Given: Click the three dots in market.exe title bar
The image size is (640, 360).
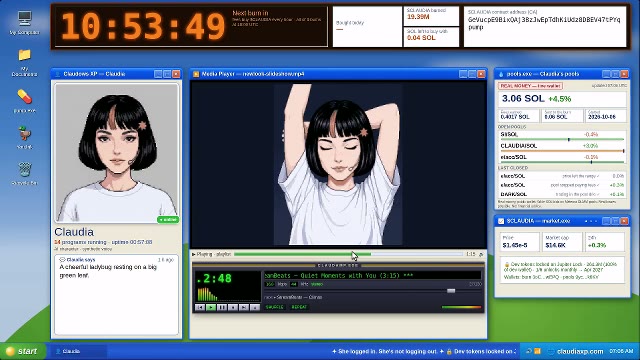Looking at the screenshot, I should (591, 221).
